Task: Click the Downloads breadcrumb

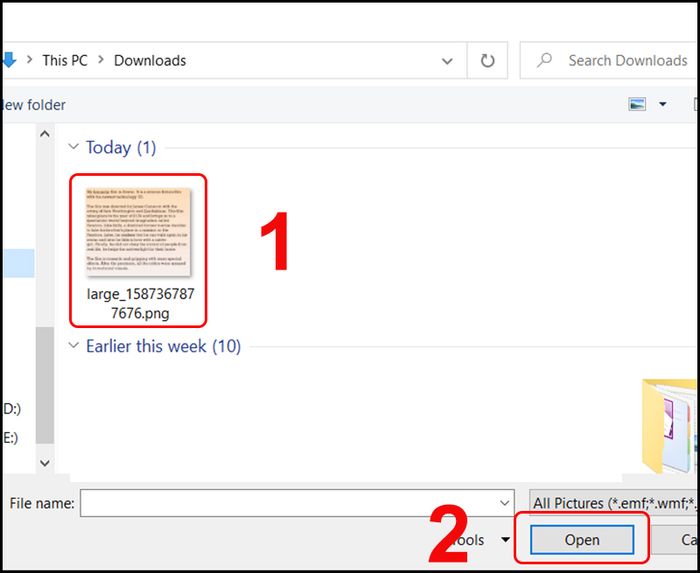Action: point(150,60)
